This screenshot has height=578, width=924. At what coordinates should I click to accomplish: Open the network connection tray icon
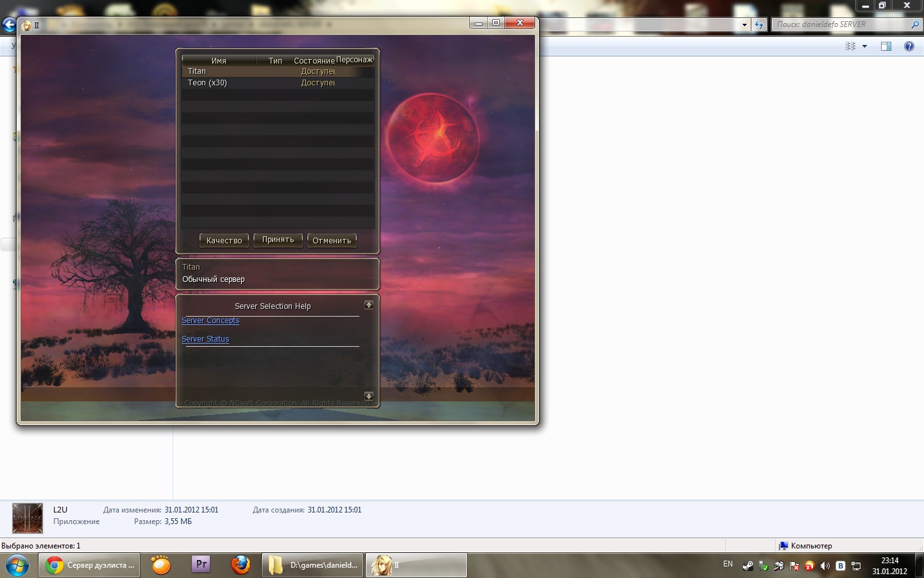pyautogui.click(x=856, y=566)
